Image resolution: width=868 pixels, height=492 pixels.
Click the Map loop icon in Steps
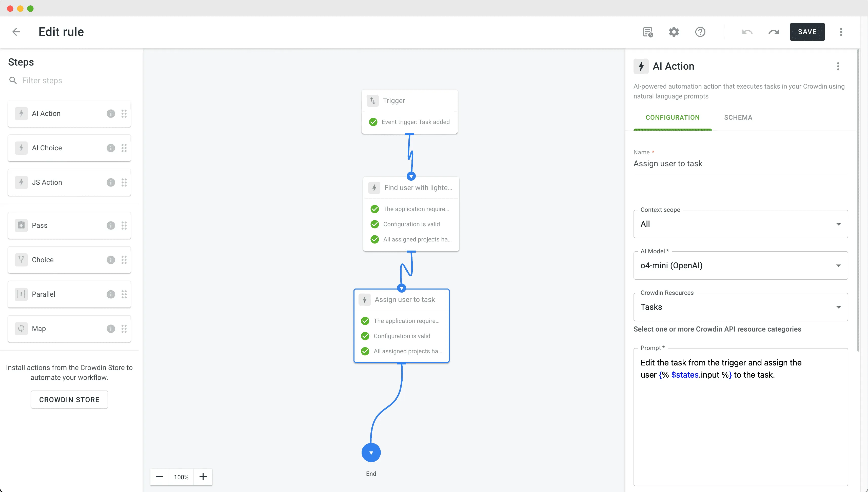(x=21, y=329)
